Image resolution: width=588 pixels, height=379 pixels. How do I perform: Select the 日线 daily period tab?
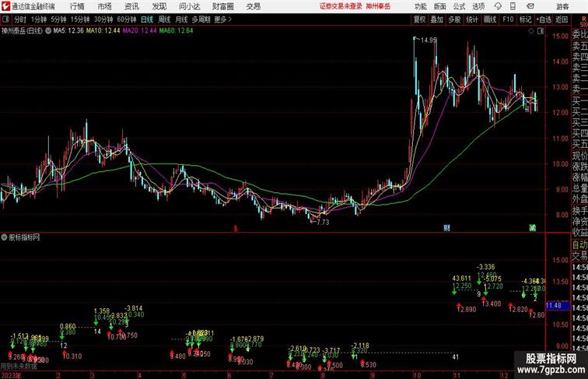coord(147,19)
